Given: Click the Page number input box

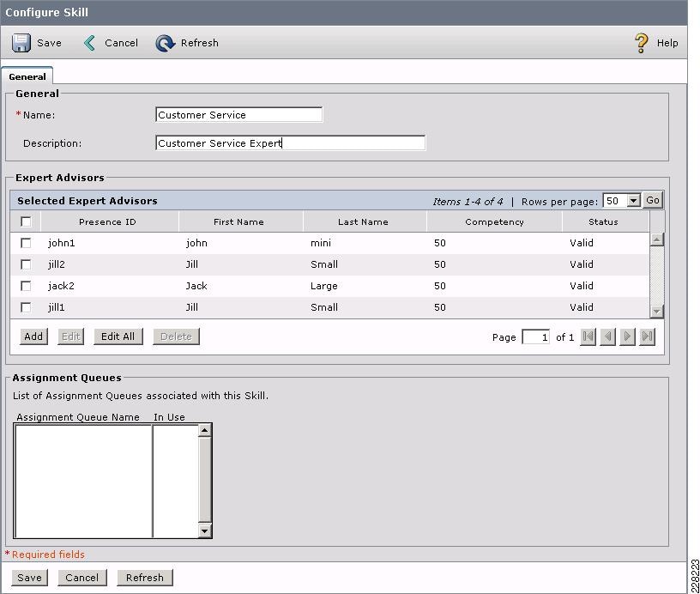Looking at the screenshot, I should coord(535,336).
